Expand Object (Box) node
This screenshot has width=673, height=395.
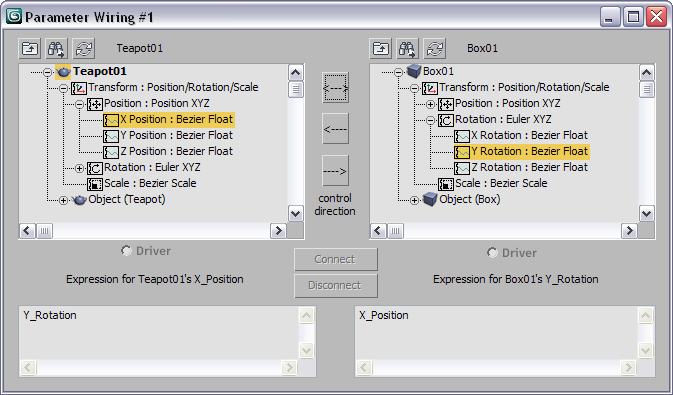point(414,201)
